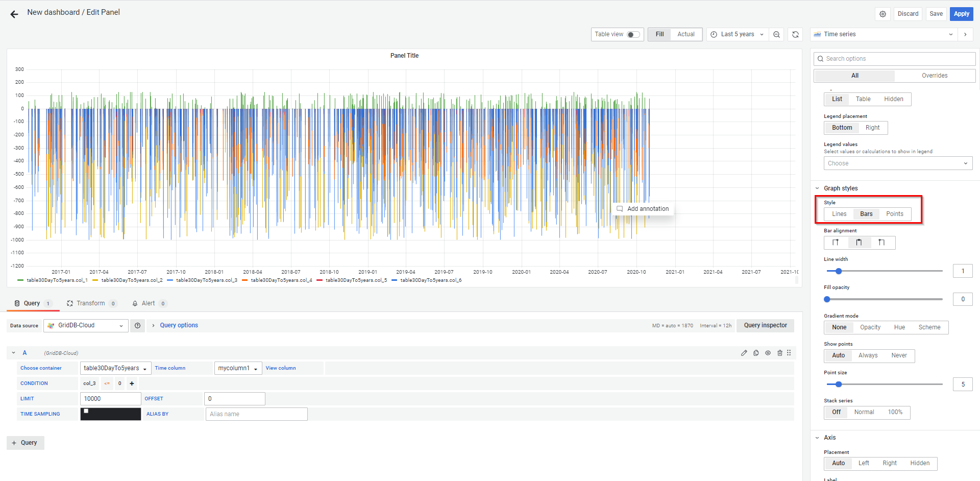
Task: Click the Search options input field
Action: [x=894, y=59]
